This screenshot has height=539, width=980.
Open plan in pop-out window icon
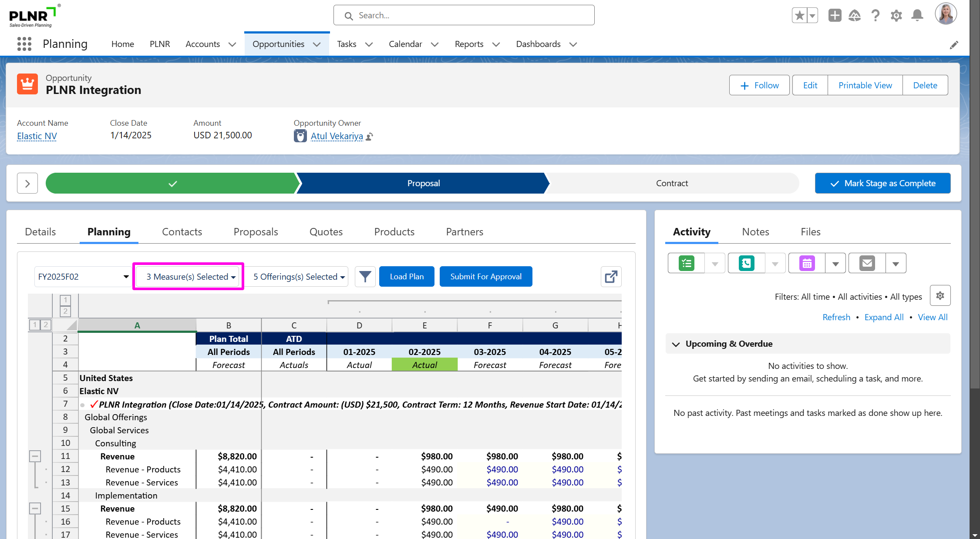click(611, 277)
